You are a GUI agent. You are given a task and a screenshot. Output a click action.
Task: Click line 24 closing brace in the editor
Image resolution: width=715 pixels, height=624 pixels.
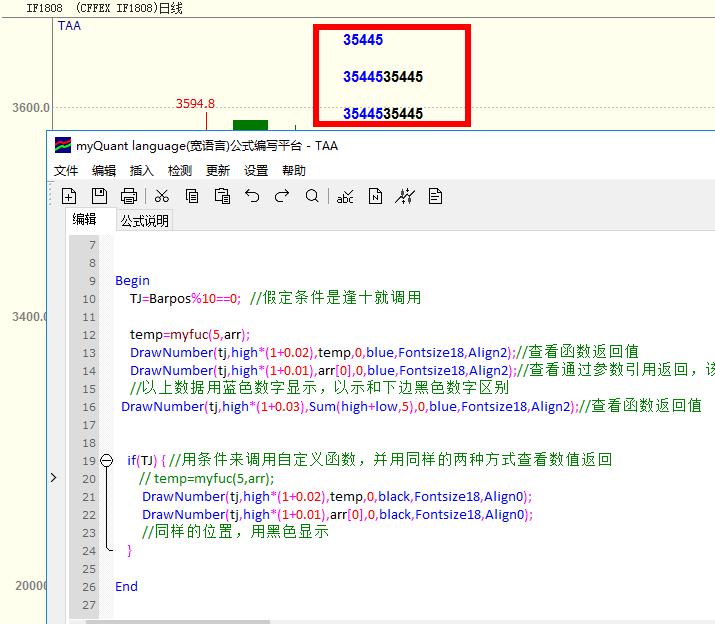[x=129, y=550]
